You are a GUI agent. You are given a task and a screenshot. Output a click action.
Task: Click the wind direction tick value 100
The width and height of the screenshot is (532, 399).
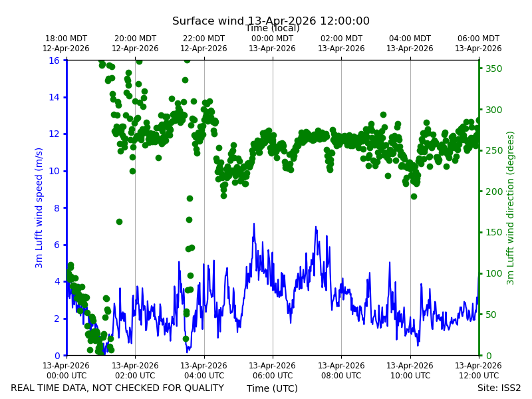[x=493, y=273]
